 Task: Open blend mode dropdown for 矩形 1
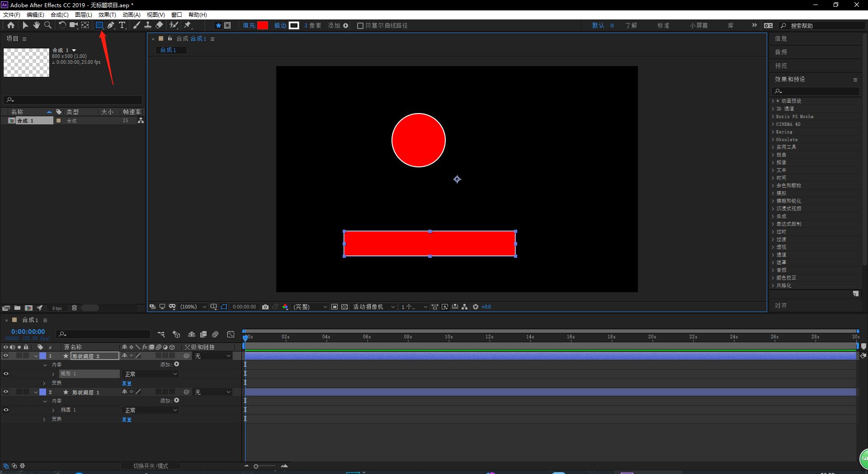pyautogui.click(x=151, y=374)
